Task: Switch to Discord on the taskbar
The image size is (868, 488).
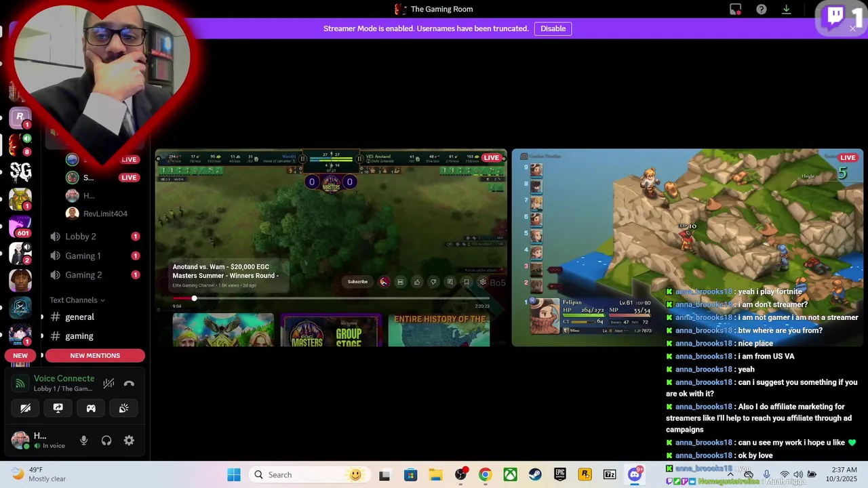Action: pyautogui.click(x=635, y=474)
